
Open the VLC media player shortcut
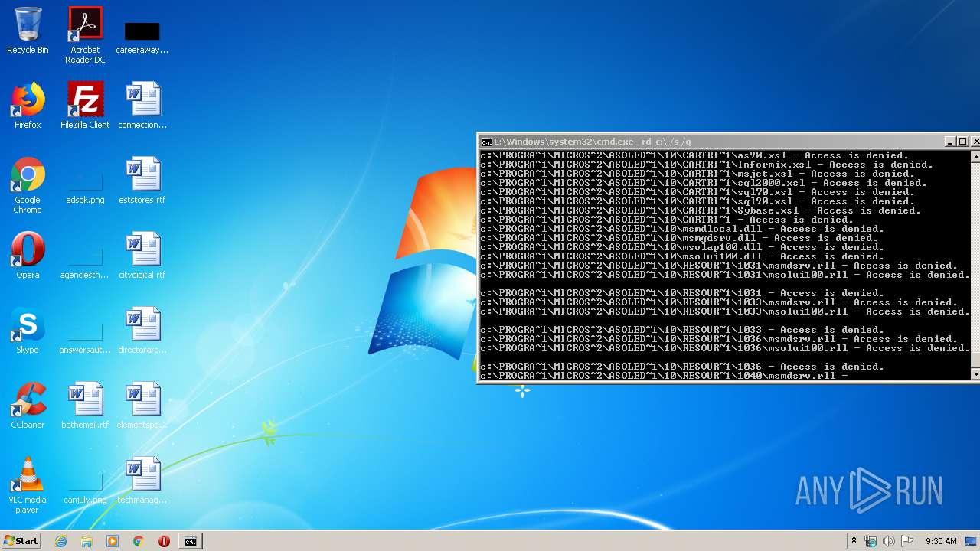click(x=28, y=486)
